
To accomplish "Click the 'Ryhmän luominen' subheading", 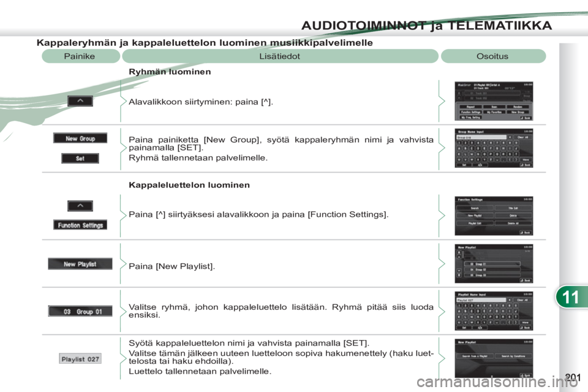I will coord(170,72).
